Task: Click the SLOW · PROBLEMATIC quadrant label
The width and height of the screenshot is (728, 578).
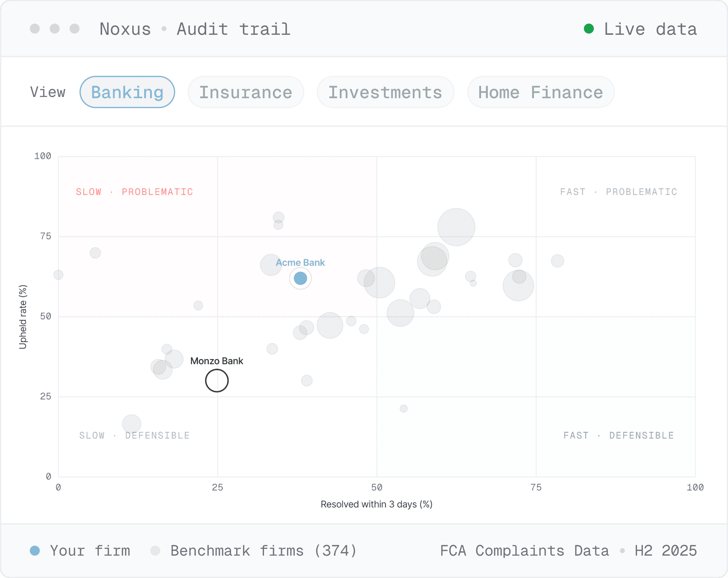Action: tap(134, 192)
